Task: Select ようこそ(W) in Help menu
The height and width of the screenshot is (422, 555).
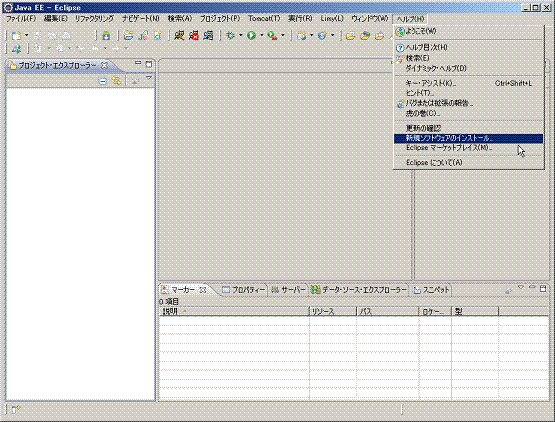Action: pyautogui.click(x=469, y=32)
